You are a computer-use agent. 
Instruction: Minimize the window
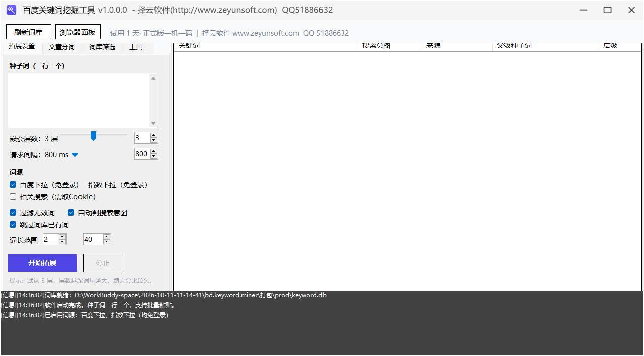click(584, 10)
